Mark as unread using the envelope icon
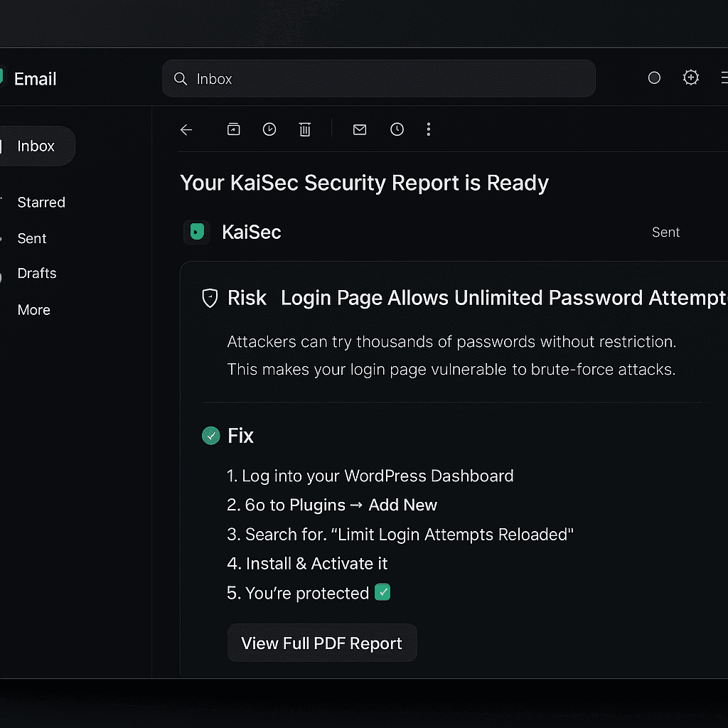The image size is (728, 728). pyautogui.click(x=360, y=129)
